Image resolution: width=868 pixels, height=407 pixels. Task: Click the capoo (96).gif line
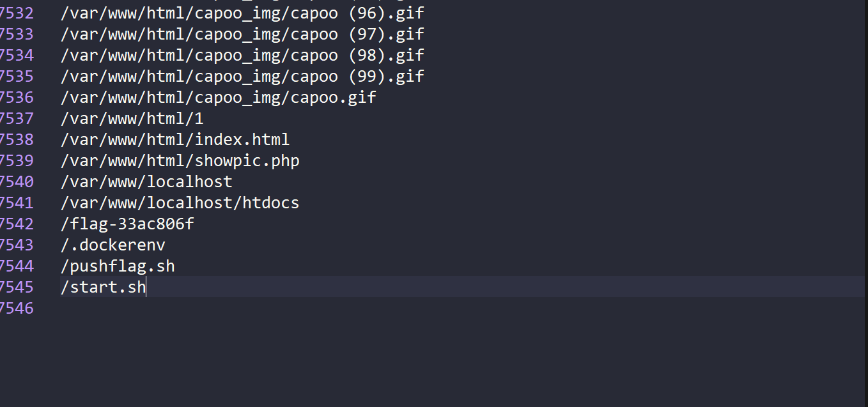coord(242,13)
